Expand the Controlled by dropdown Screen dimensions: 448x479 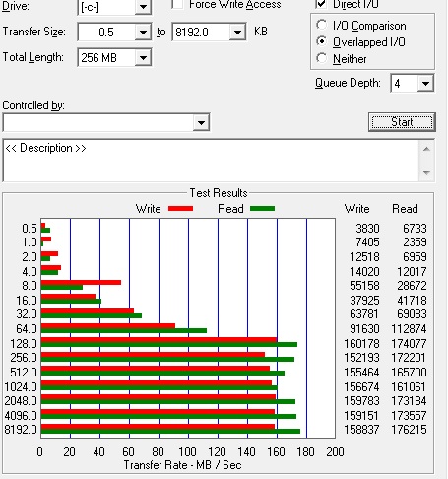(x=201, y=123)
